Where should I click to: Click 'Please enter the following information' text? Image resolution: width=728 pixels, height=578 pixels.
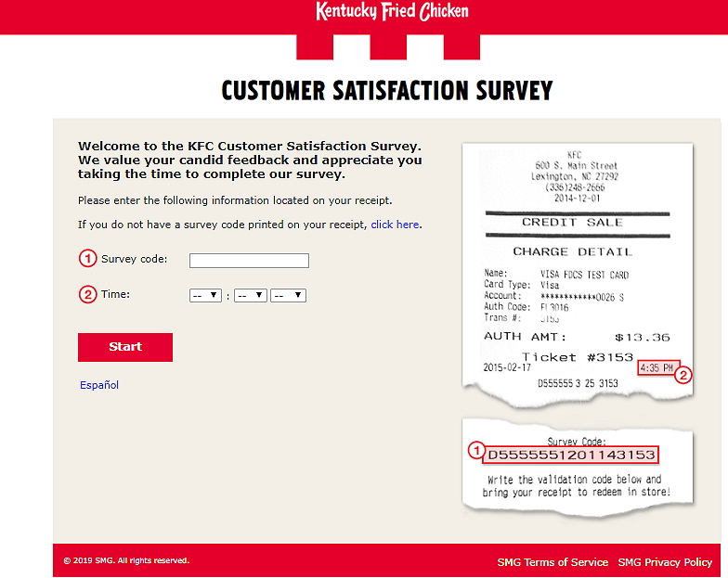[235, 200]
